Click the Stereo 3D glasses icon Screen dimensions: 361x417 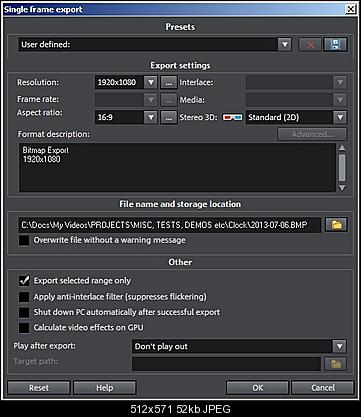232,117
